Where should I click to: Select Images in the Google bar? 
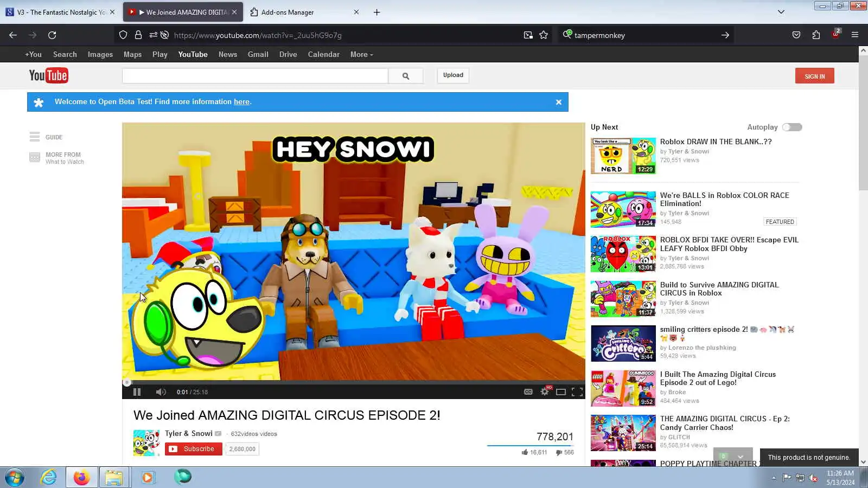[100, 54]
